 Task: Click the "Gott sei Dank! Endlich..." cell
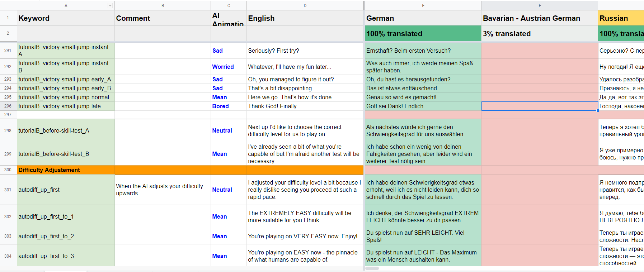click(x=423, y=106)
